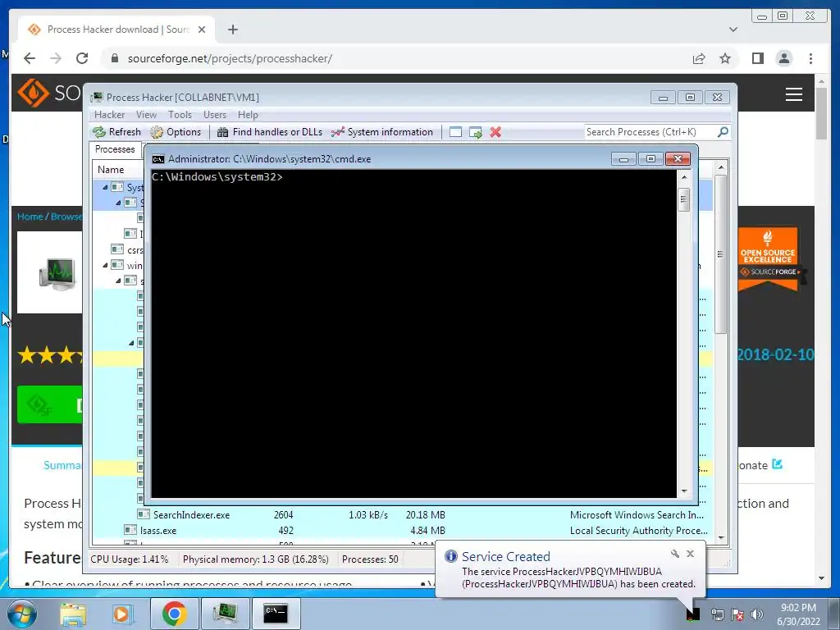Screen dimensions: 840x630
Task: Open Chrome three-dot menu
Action: click(x=811, y=58)
